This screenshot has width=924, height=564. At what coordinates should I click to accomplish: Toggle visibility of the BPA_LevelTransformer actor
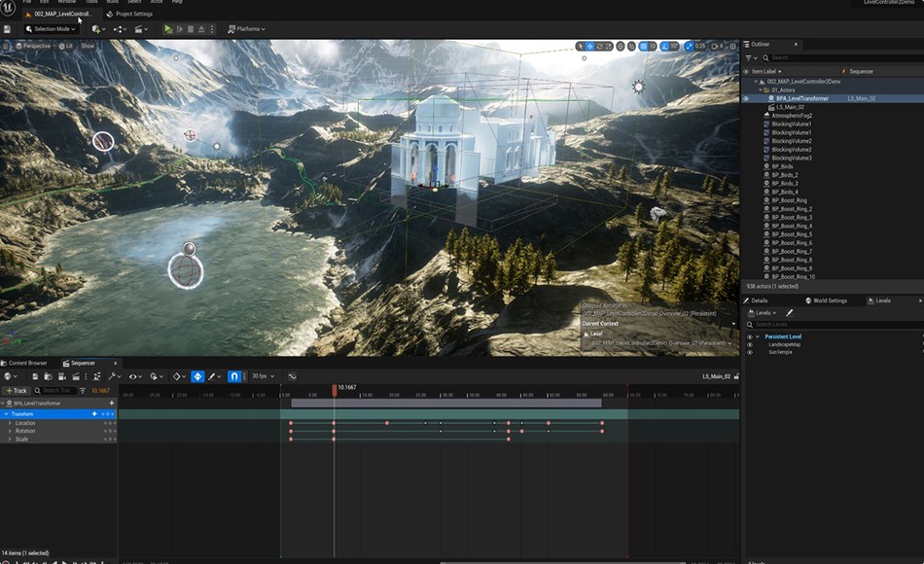(745, 97)
